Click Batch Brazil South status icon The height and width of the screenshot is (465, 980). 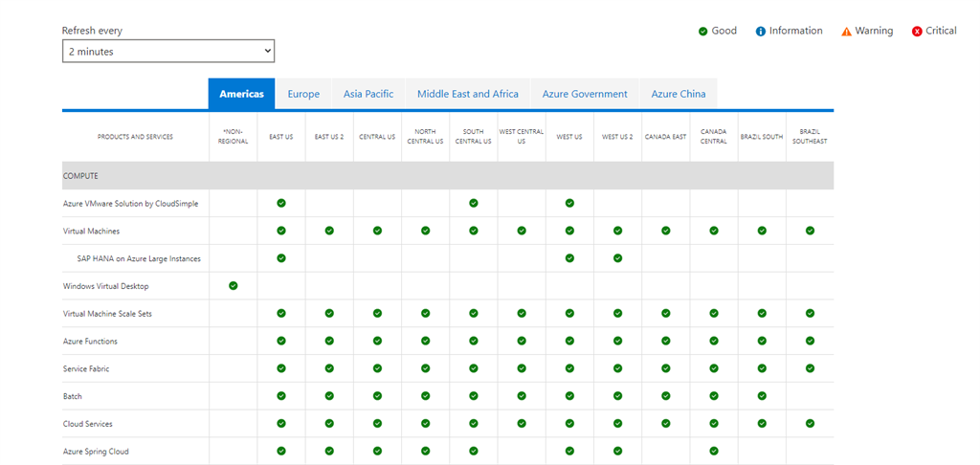point(762,395)
